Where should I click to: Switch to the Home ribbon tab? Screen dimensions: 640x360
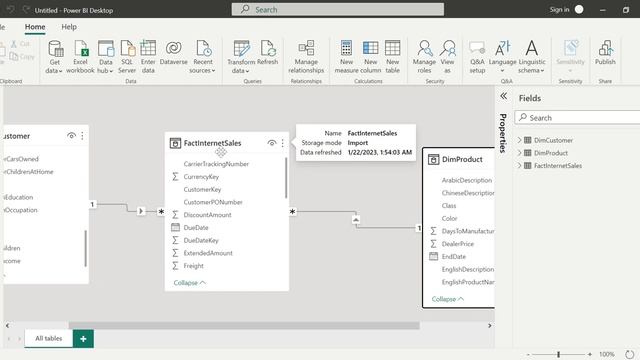click(35, 27)
